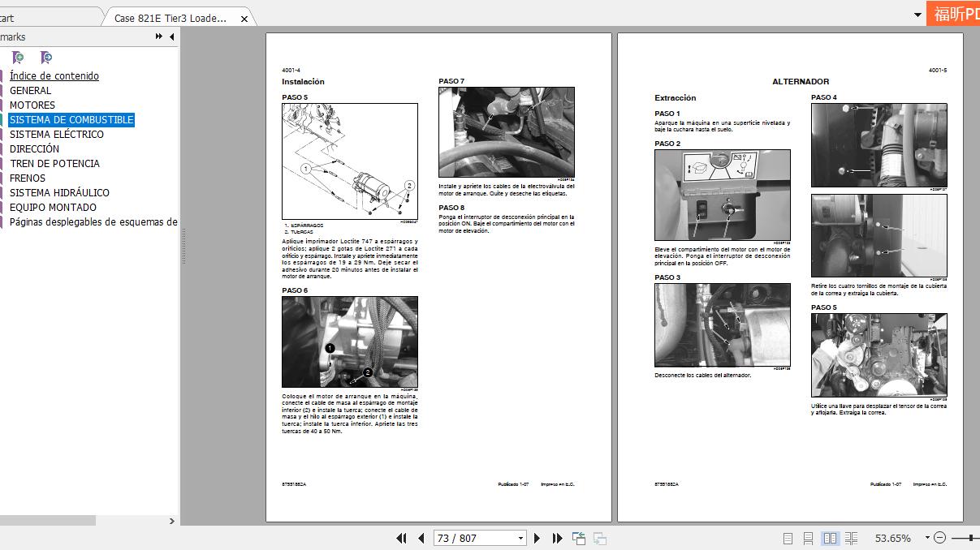Zoom out using the minus icon

tap(941, 538)
